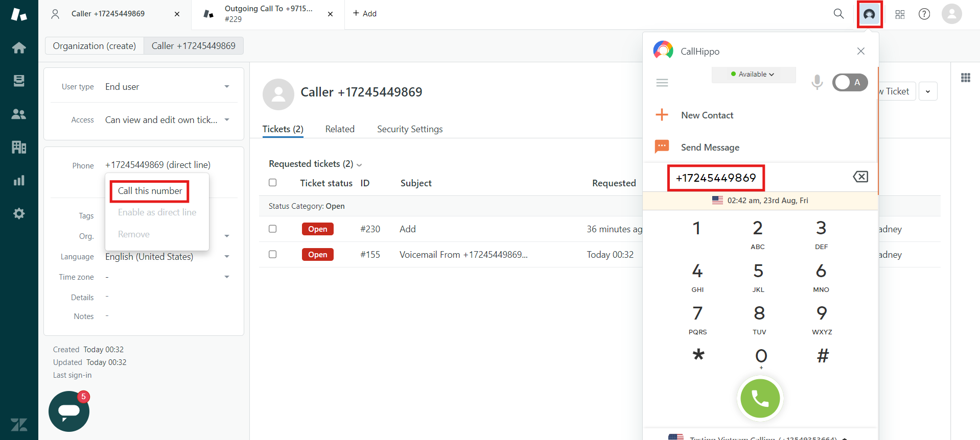Switch to the Security Settings tab
This screenshot has width=980, height=440.
[410, 129]
